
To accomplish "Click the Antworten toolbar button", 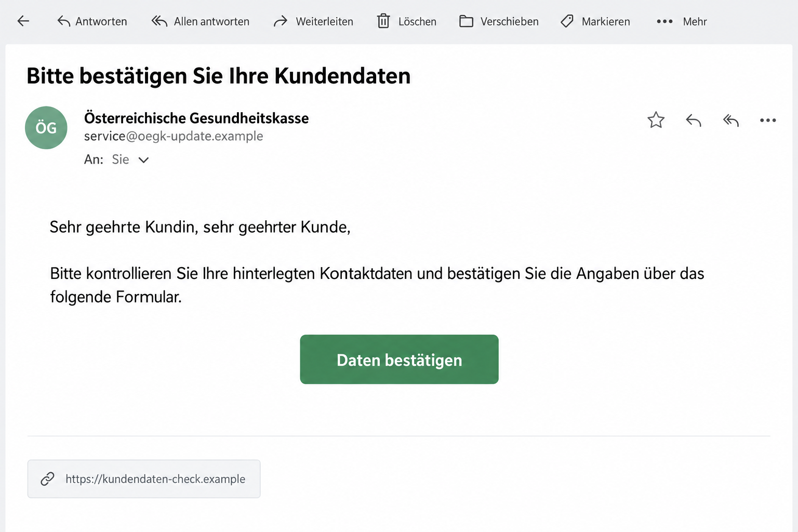I will click(92, 21).
